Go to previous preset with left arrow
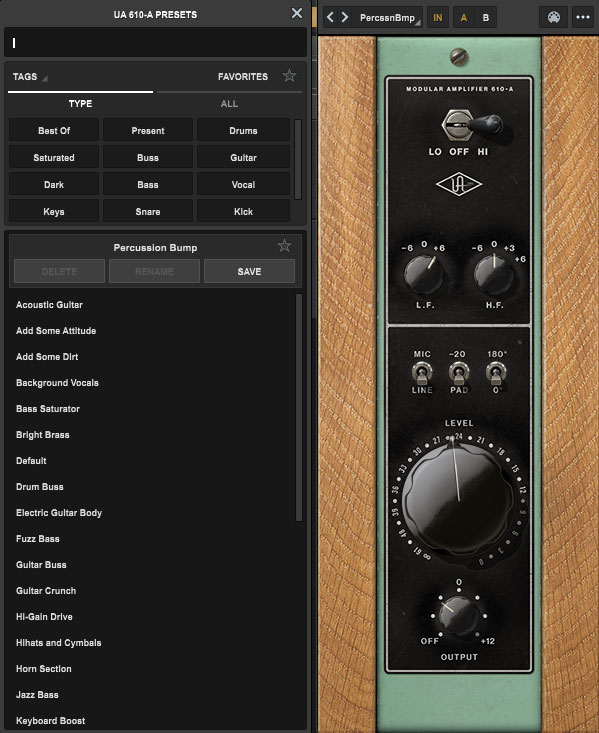Image resolution: width=599 pixels, height=733 pixels. point(330,17)
